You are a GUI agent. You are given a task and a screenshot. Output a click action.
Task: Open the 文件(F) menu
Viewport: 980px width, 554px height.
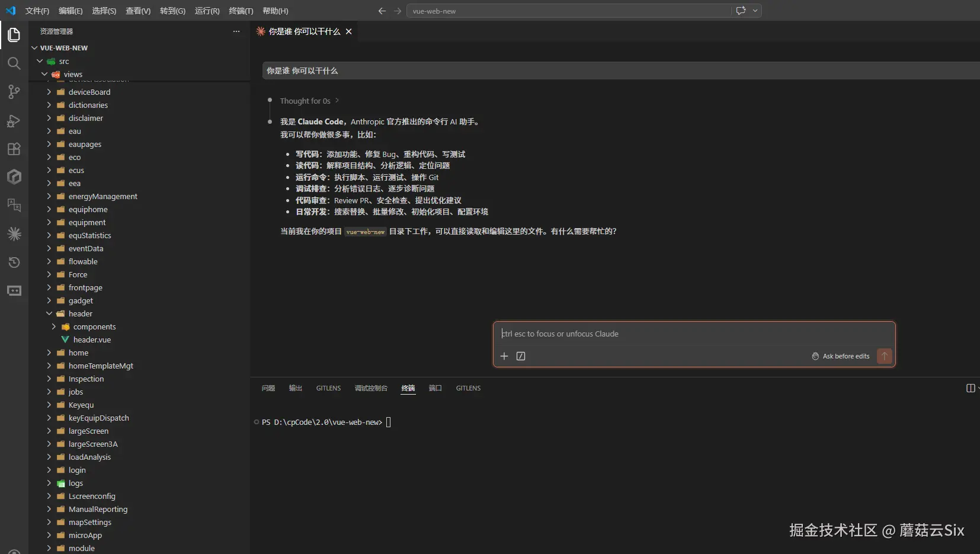[37, 11]
